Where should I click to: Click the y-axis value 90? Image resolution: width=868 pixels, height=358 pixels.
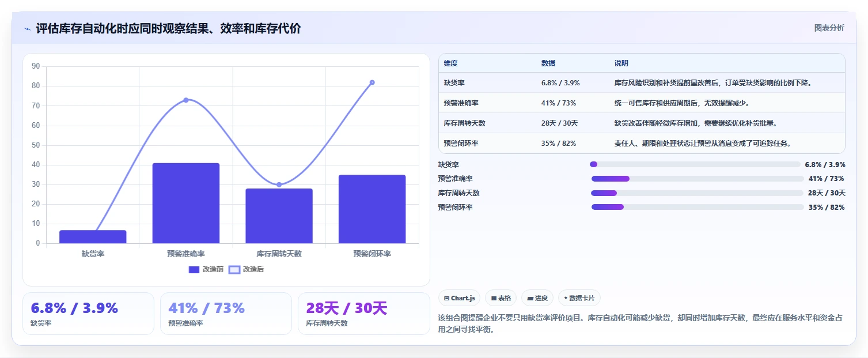[x=36, y=66]
